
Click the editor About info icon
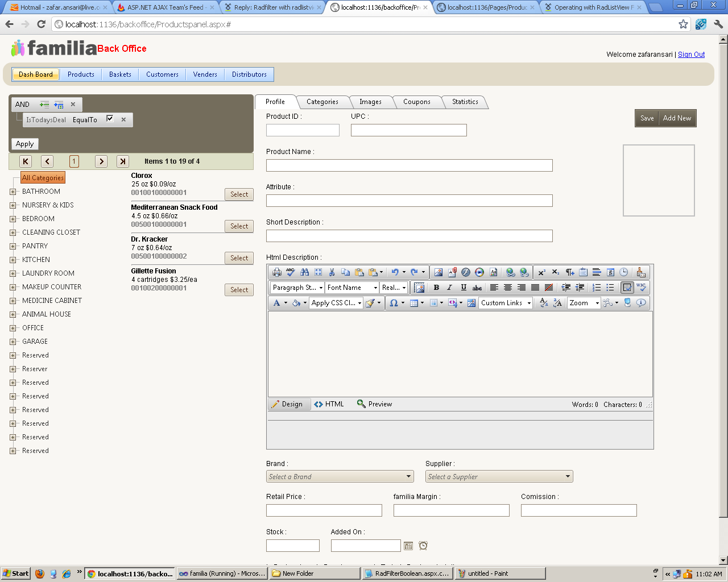tap(641, 303)
